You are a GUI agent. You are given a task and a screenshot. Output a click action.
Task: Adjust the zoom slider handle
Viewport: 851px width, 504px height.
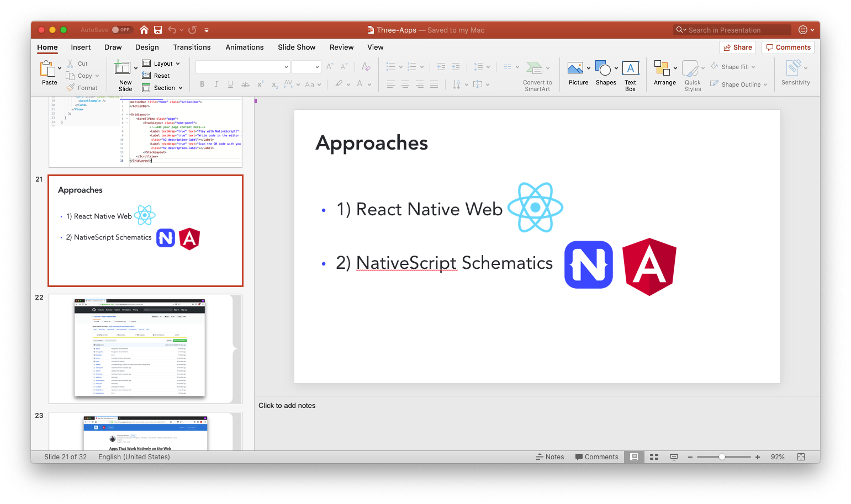click(x=722, y=457)
